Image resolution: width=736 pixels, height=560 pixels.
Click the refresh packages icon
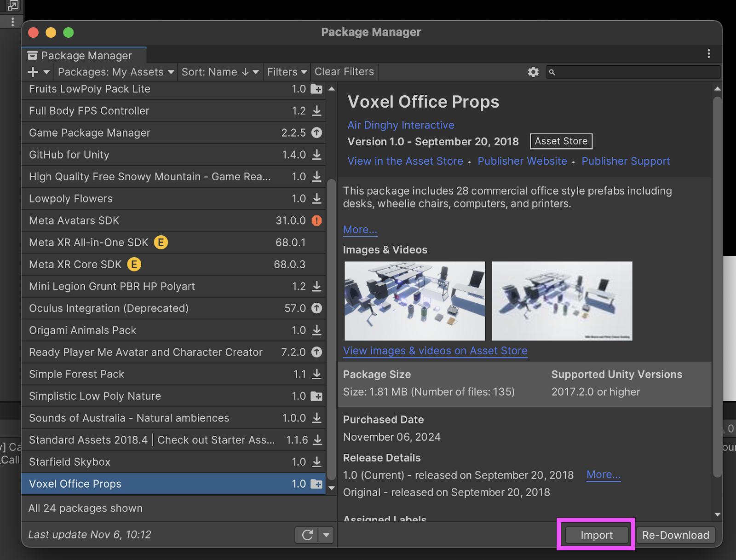[x=307, y=535]
